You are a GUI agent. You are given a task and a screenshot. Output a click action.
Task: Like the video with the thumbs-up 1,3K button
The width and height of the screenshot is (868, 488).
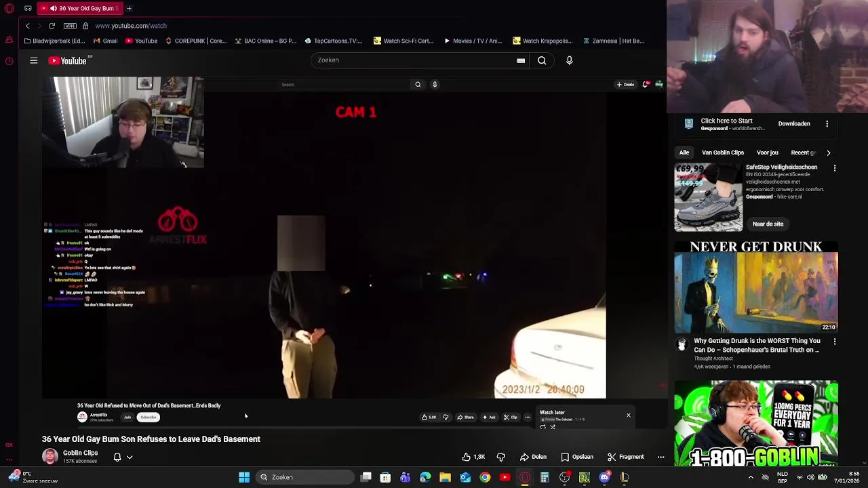click(x=473, y=457)
